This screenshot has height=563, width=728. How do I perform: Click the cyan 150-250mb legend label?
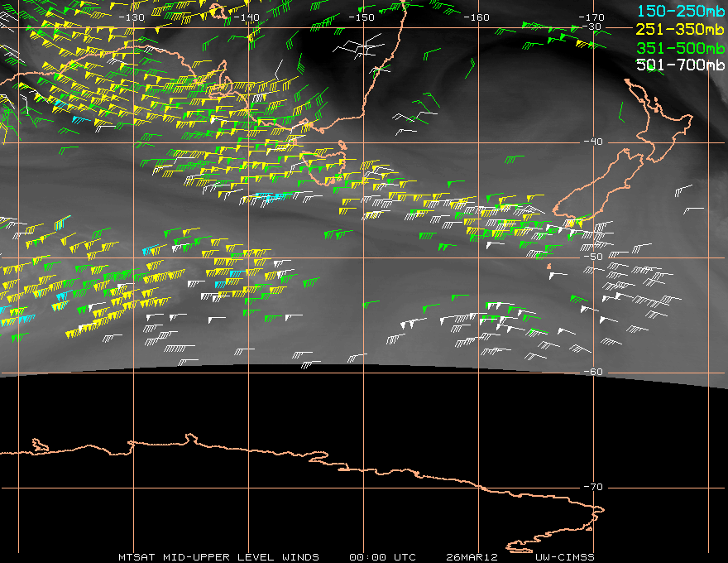[x=681, y=10]
